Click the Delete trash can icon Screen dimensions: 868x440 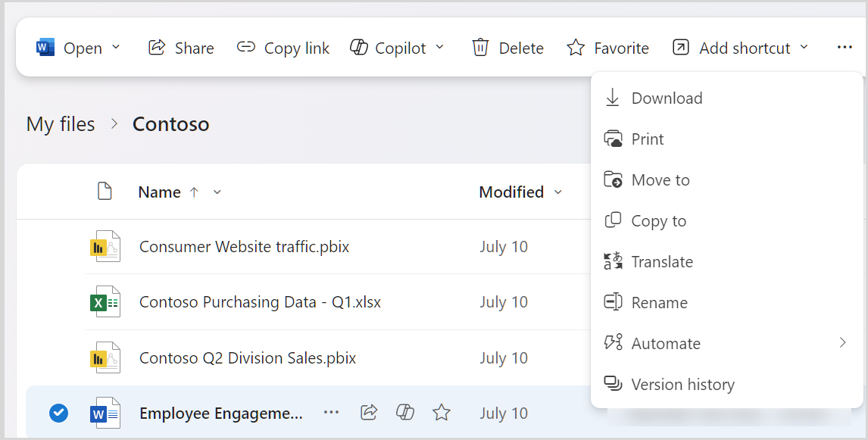coord(480,48)
